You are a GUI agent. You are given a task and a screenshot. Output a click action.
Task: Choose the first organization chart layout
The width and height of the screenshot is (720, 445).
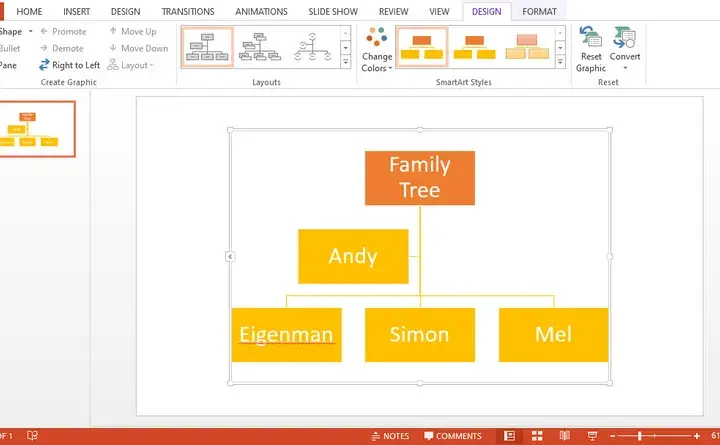pos(208,47)
